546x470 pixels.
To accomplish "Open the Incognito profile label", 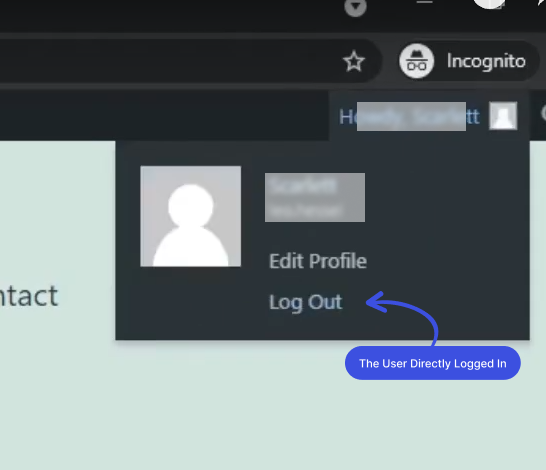I will (486, 61).
